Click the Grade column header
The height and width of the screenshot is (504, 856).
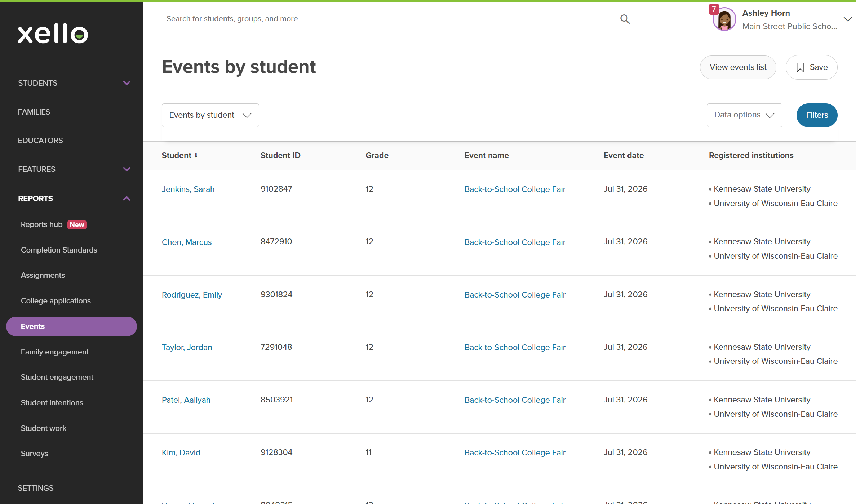pyautogui.click(x=377, y=156)
